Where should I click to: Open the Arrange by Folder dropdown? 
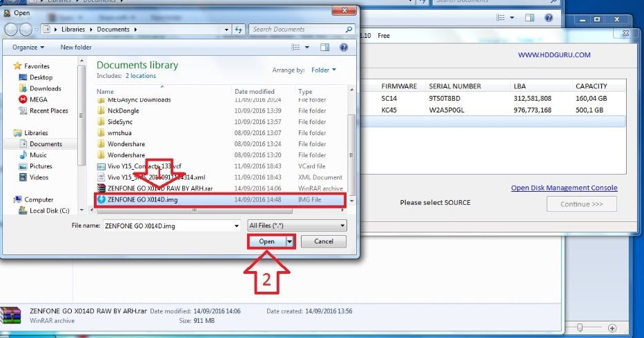tap(324, 70)
